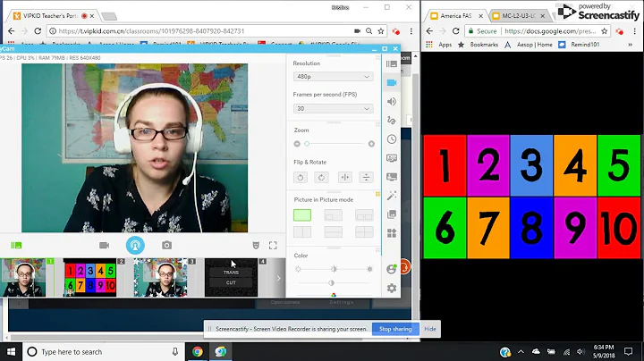
Task: Start recording with the camcorder icon
Action: (x=105, y=246)
